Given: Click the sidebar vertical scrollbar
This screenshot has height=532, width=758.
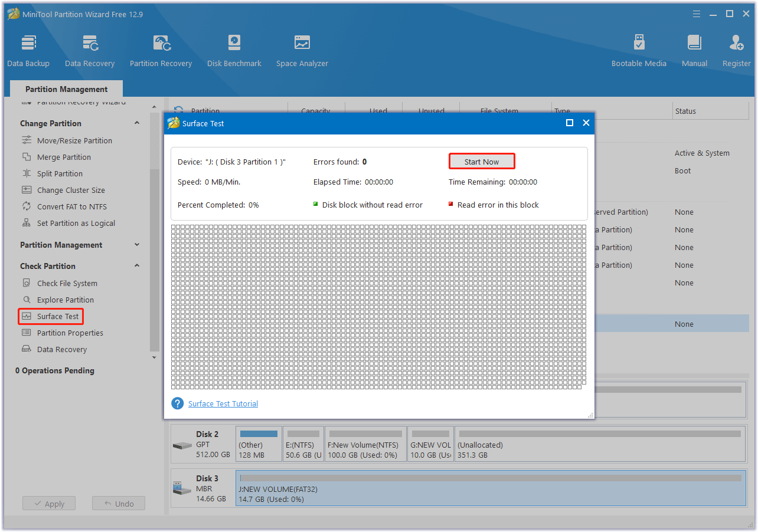Looking at the screenshot, I should [155, 260].
